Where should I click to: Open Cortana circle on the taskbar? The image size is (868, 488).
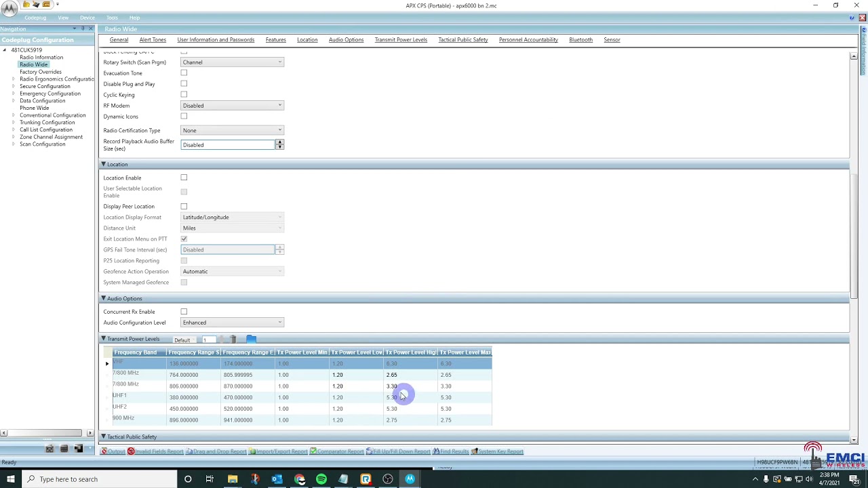click(188, 479)
